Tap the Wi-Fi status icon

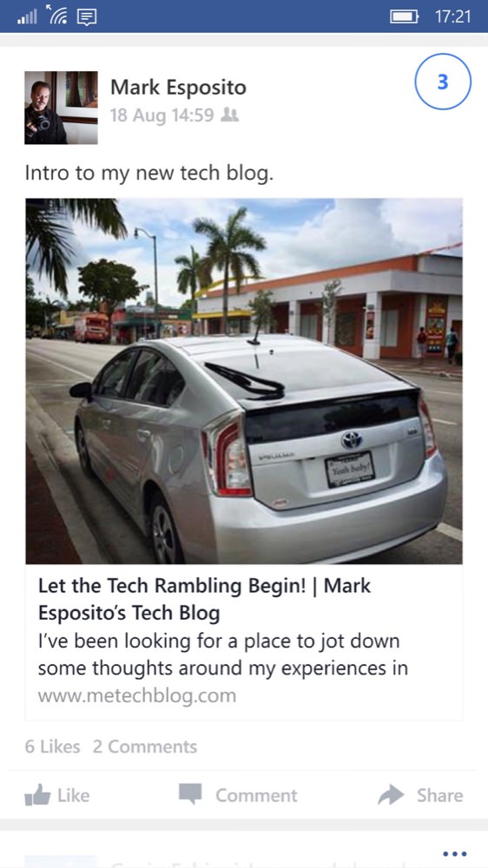[58, 16]
